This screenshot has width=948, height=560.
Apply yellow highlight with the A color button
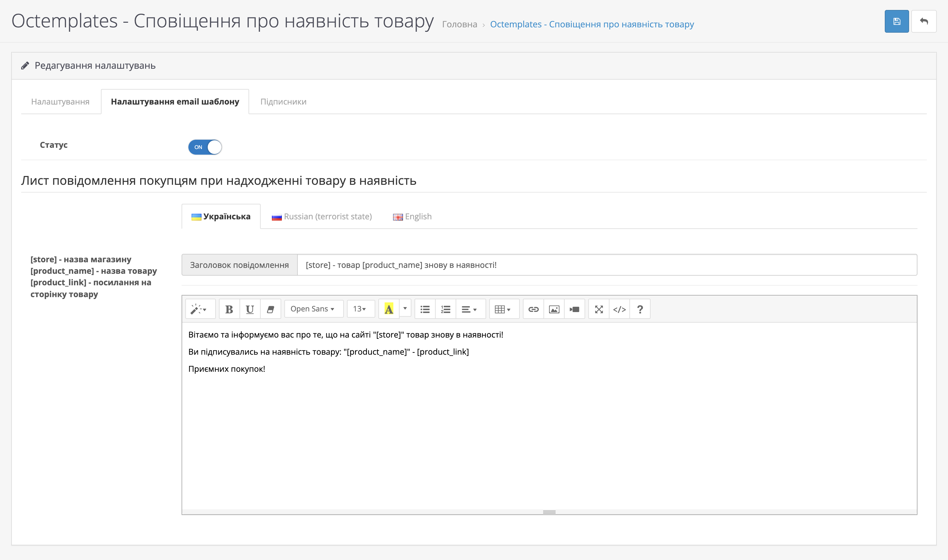[x=389, y=309]
